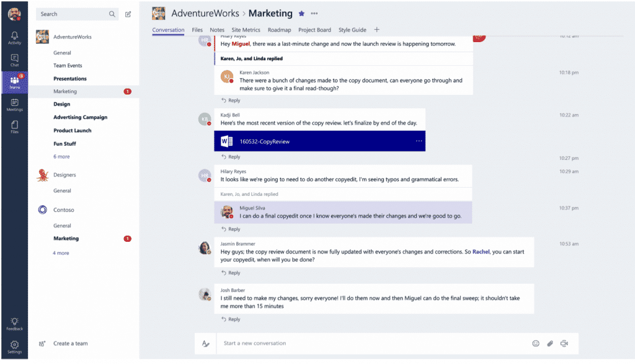Click Jasmin Brammer's avatar
Screen dimensions: 635x364
tap(205, 248)
